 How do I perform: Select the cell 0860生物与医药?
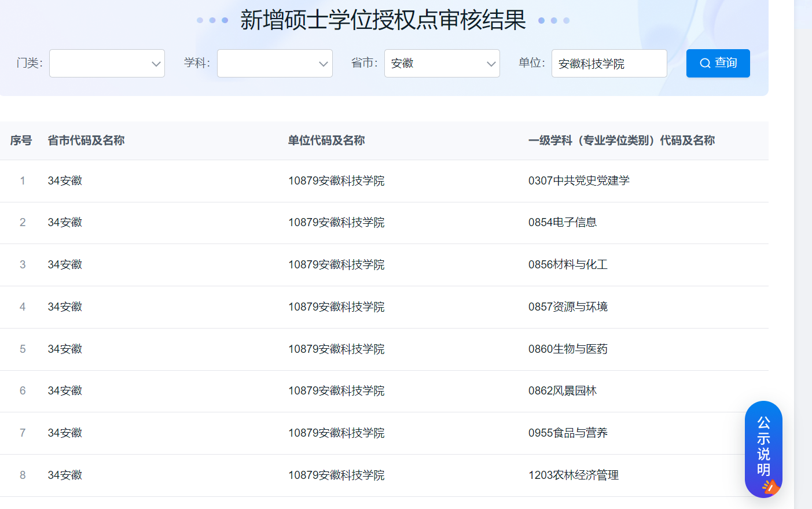568,349
